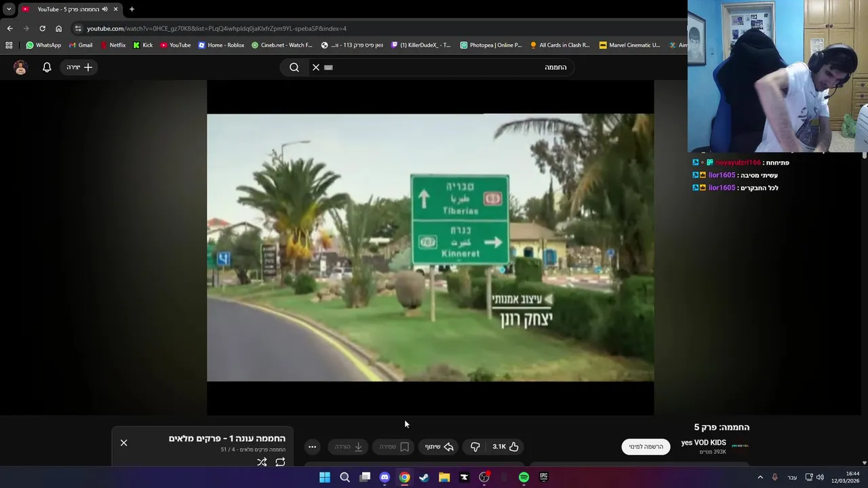Switch the Hebrew keyboard language indicator
The height and width of the screenshot is (488, 868).
[792, 477]
